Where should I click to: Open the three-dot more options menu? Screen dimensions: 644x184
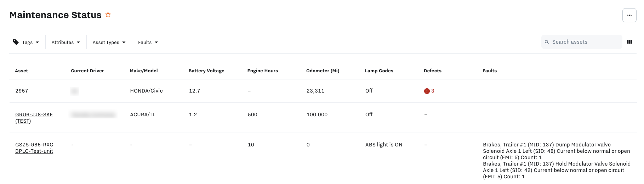[629, 15]
